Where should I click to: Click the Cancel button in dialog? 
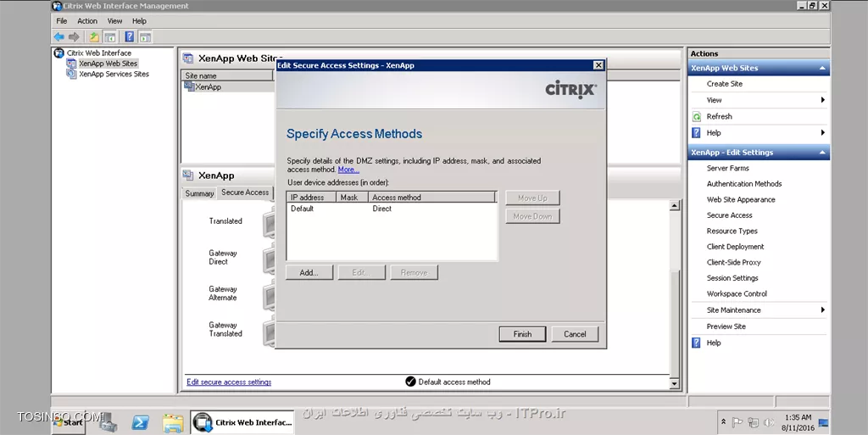[575, 334]
